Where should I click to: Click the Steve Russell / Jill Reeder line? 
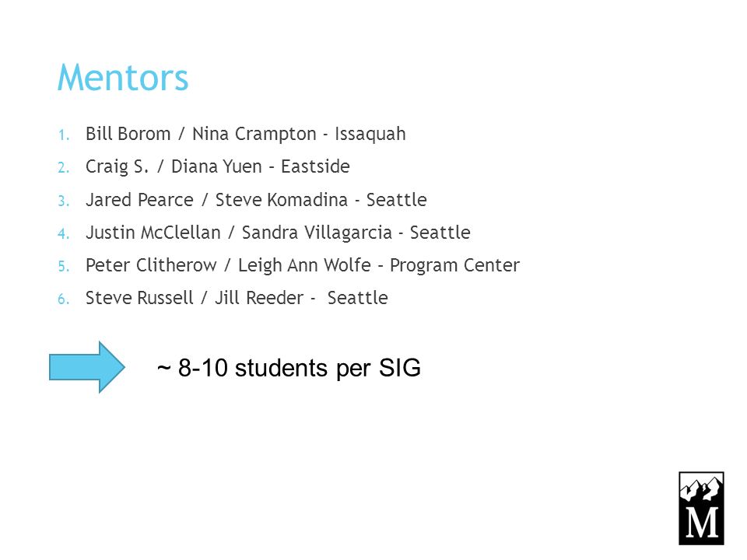237,298
